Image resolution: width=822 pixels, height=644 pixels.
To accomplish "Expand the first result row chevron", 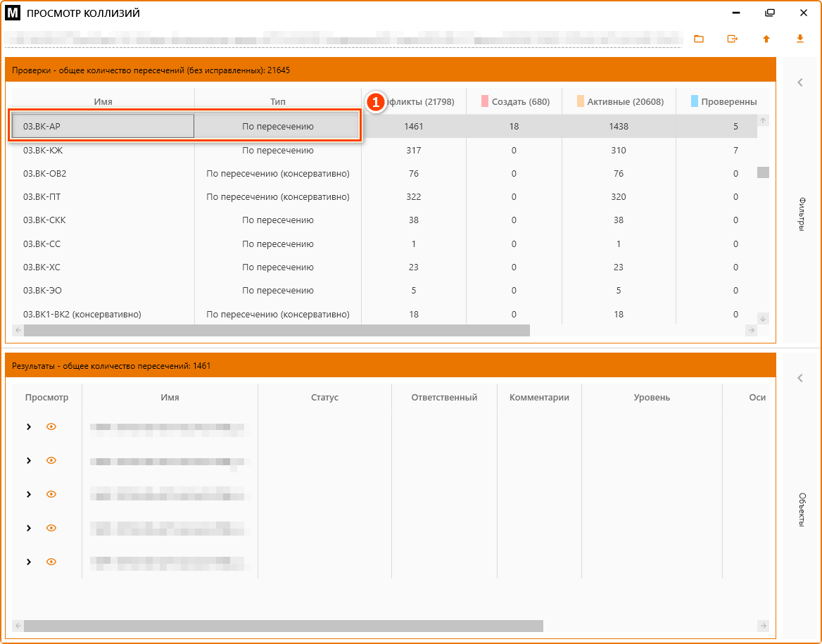I will (29, 427).
